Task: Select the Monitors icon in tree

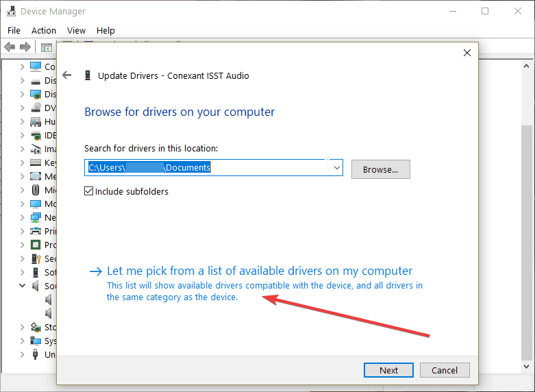Action: pos(36,204)
